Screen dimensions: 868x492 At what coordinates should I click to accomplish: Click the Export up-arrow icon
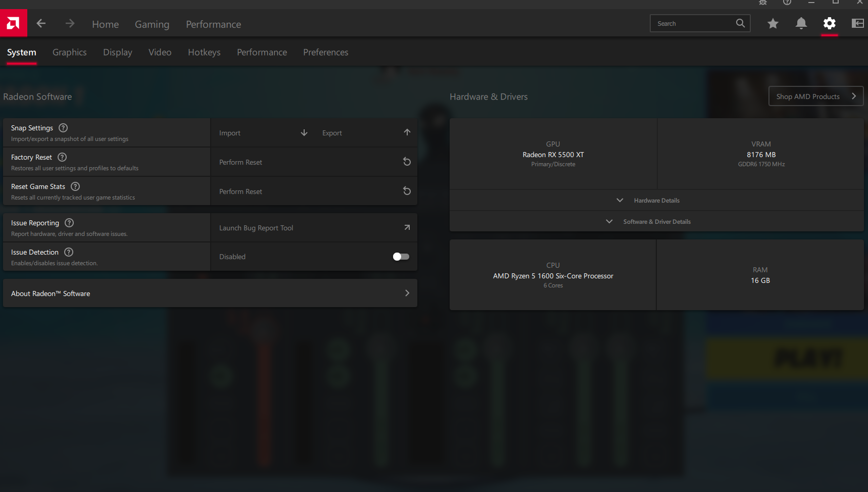click(x=407, y=132)
